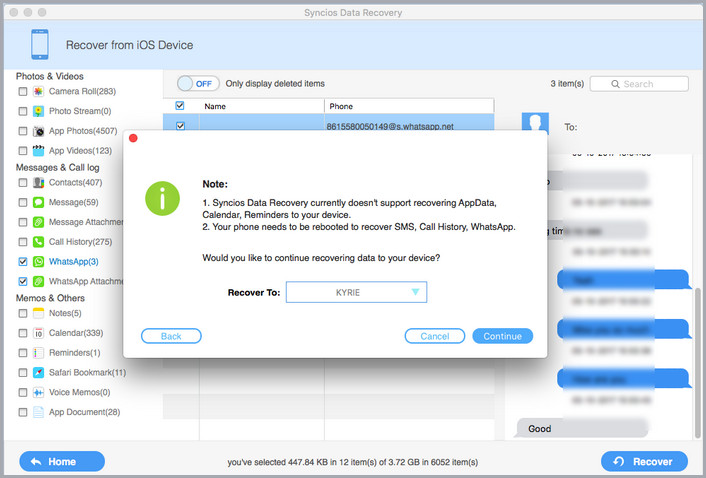The width and height of the screenshot is (706, 478).
Task: Click the Call History phone icon
Action: coord(38,242)
